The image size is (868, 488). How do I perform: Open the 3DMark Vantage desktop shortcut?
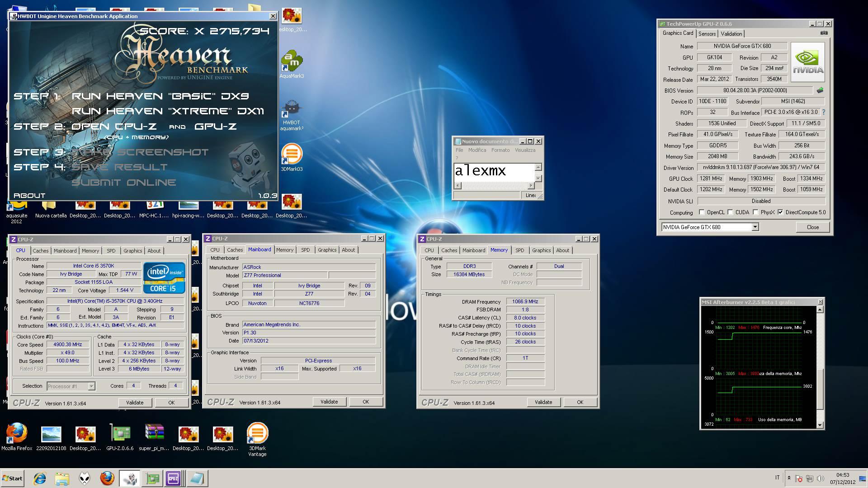pyautogui.click(x=257, y=439)
